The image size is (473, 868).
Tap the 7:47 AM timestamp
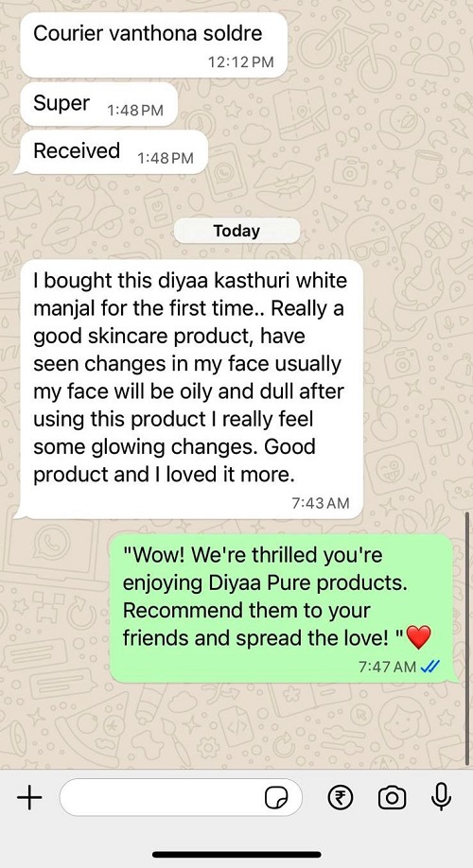pyautogui.click(x=387, y=667)
